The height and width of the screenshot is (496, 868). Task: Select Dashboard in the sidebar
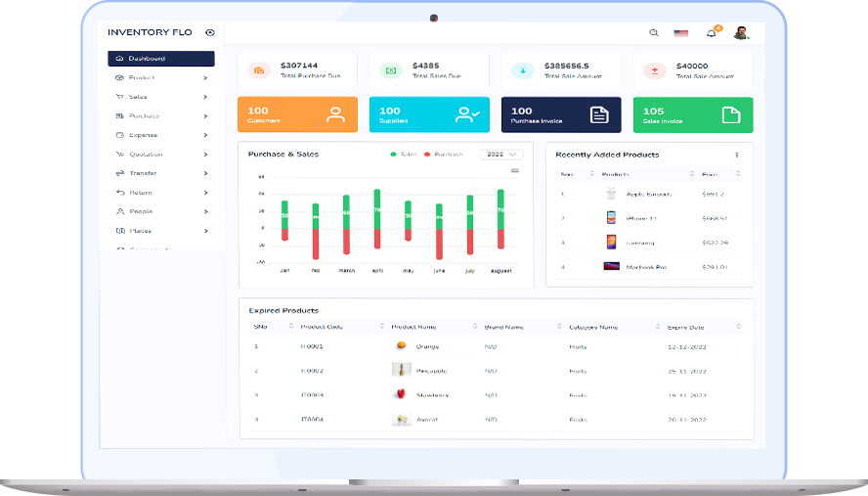point(161,59)
